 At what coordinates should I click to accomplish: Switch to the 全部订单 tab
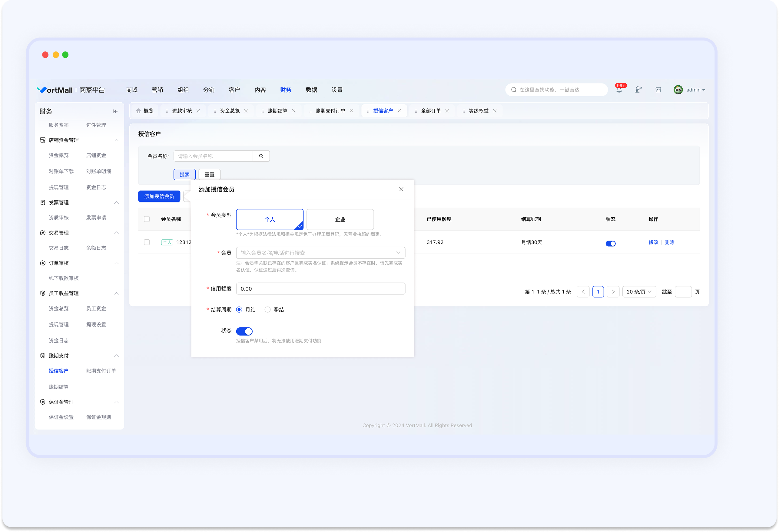[431, 111]
